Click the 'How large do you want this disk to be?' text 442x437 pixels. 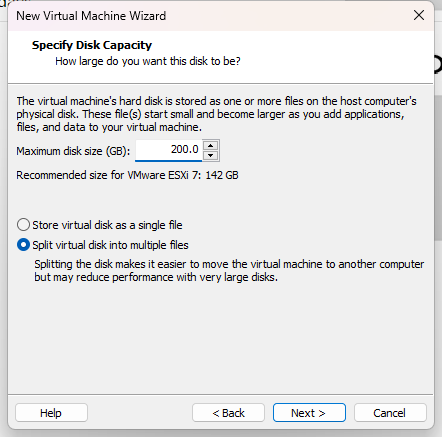pyautogui.click(x=148, y=61)
